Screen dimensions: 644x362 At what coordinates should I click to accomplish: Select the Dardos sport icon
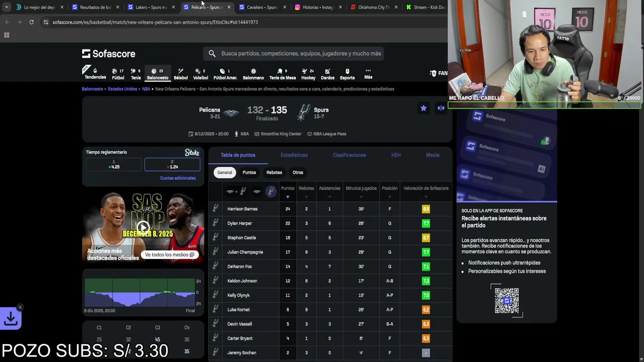tap(328, 74)
